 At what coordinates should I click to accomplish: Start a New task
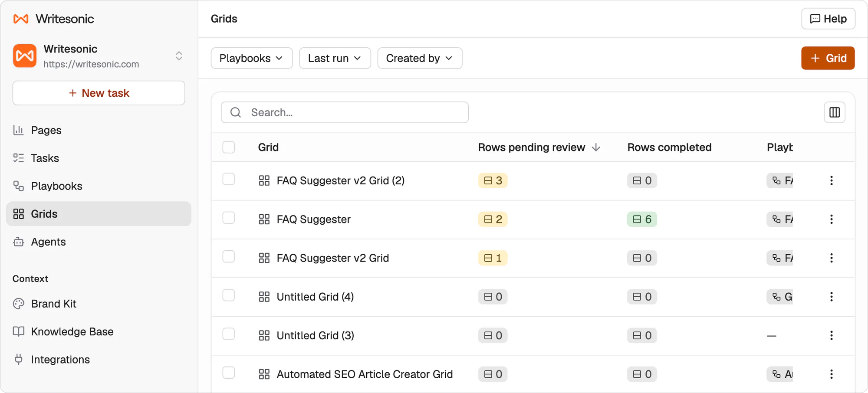tap(99, 93)
